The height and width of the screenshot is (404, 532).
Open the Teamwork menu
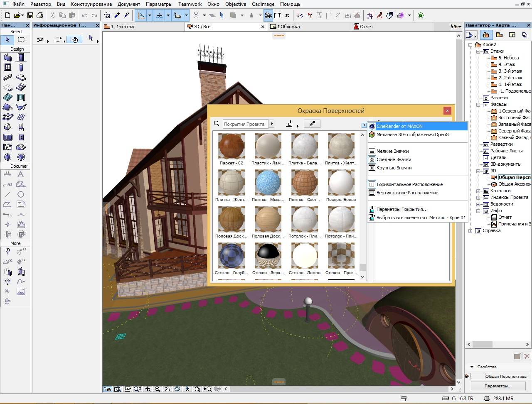(x=190, y=4)
